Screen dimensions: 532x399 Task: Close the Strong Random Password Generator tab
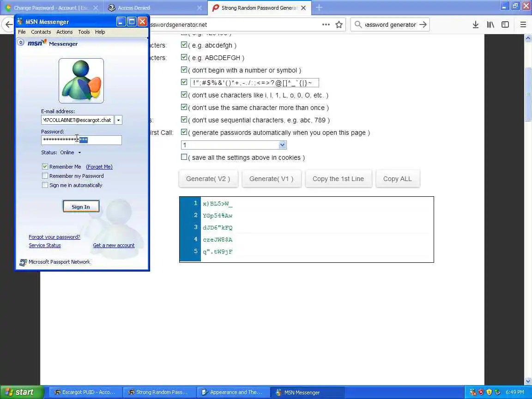[303, 8]
